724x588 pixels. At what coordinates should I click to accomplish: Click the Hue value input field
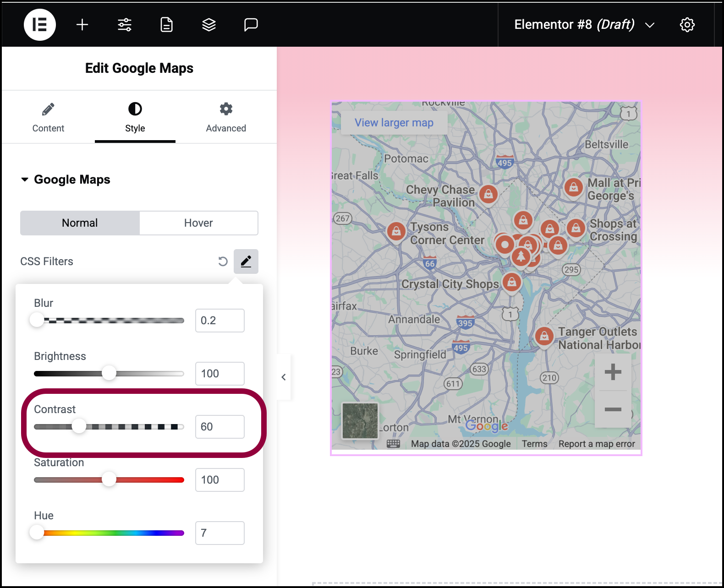tap(220, 533)
